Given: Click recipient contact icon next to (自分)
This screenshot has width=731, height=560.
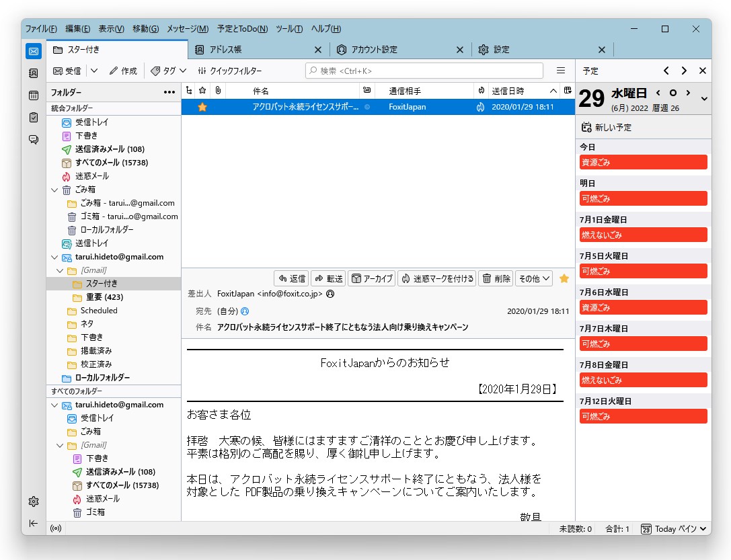Looking at the screenshot, I should click(x=245, y=311).
